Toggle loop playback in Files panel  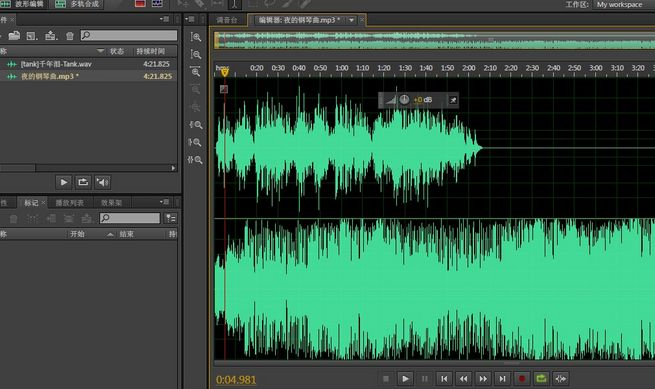point(83,182)
